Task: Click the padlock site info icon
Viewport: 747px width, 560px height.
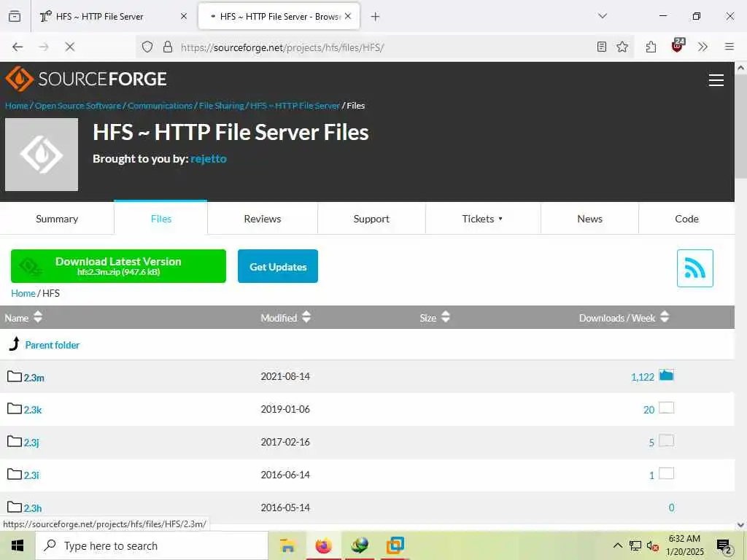Action: point(167,47)
